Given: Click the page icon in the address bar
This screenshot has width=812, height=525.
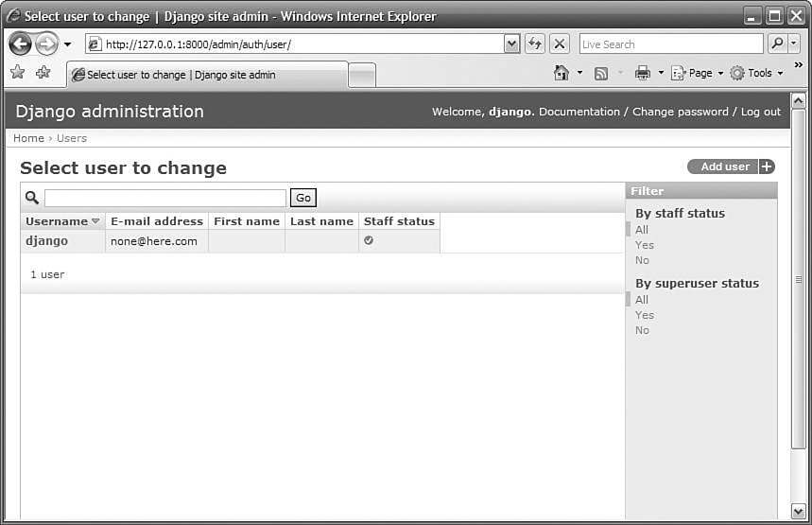Looking at the screenshot, I should [x=95, y=44].
